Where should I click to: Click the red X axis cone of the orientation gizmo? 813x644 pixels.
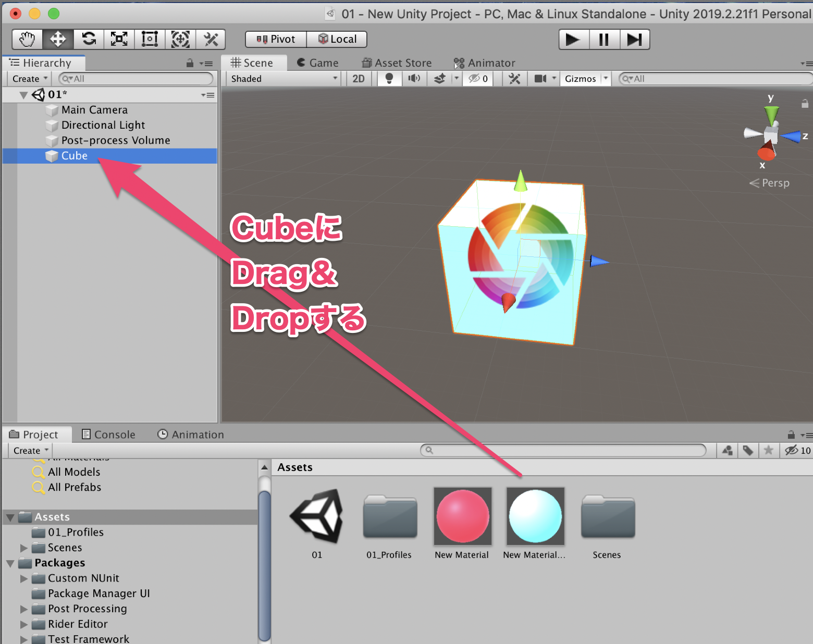pos(767,151)
